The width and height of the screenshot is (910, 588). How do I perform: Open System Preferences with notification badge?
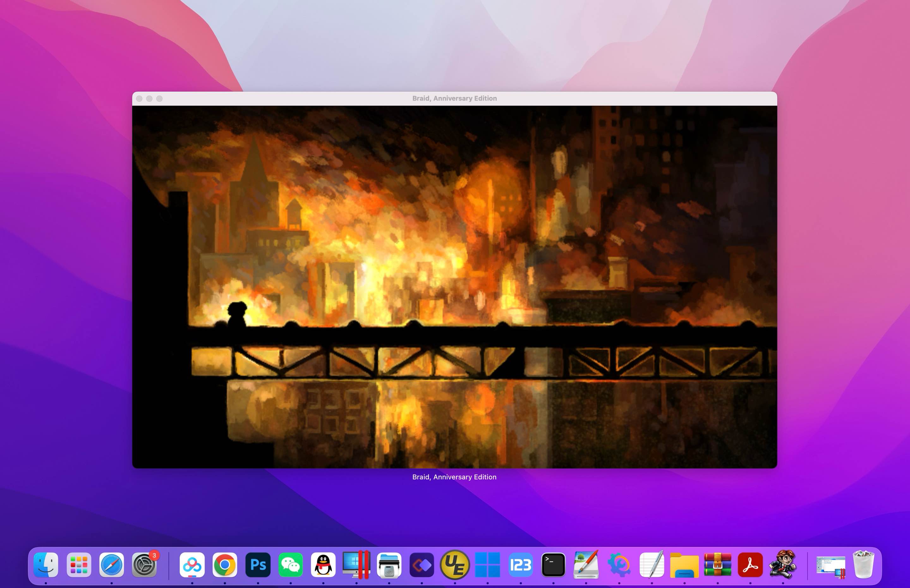point(144,565)
